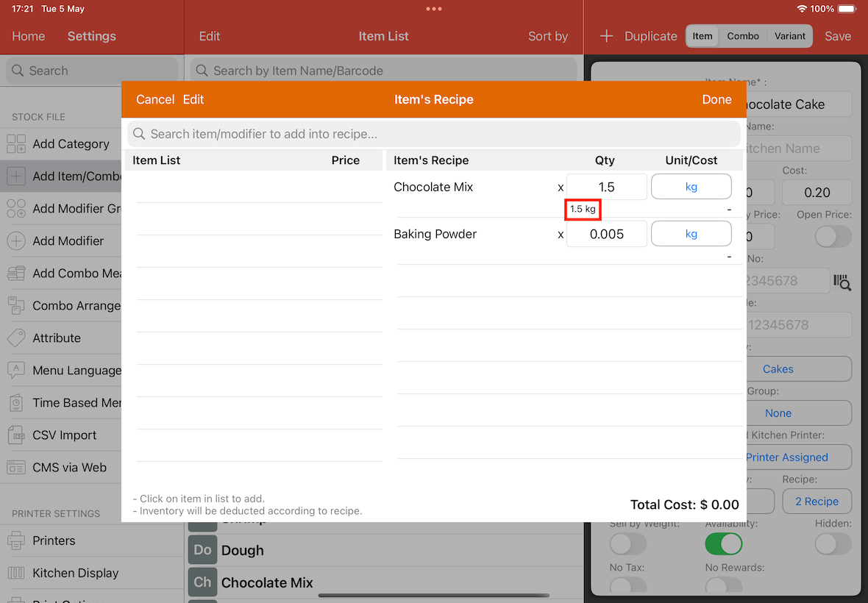Tap the Ch avatar of Chocolate Mix
The image size is (868, 603).
pyautogui.click(x=202, y=582)
